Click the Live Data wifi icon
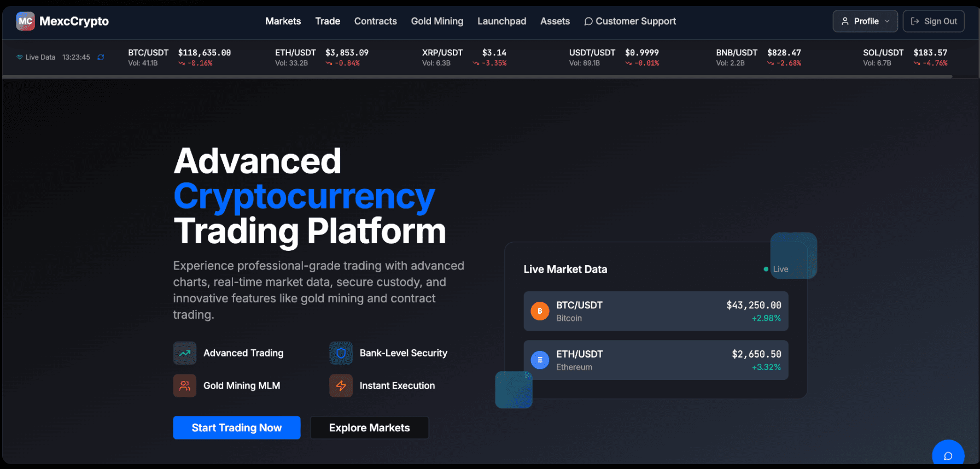Image resolution: width=980 pixels, height=469 pixels. pos(20,57)
